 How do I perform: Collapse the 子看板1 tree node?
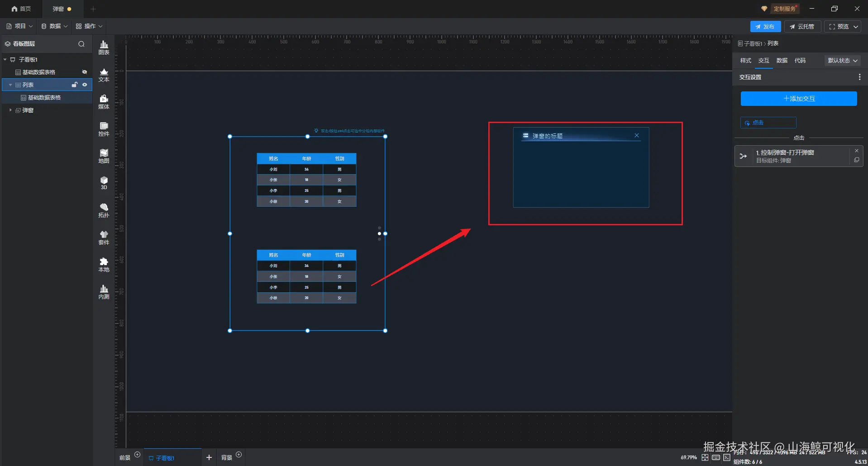point(5,59)
